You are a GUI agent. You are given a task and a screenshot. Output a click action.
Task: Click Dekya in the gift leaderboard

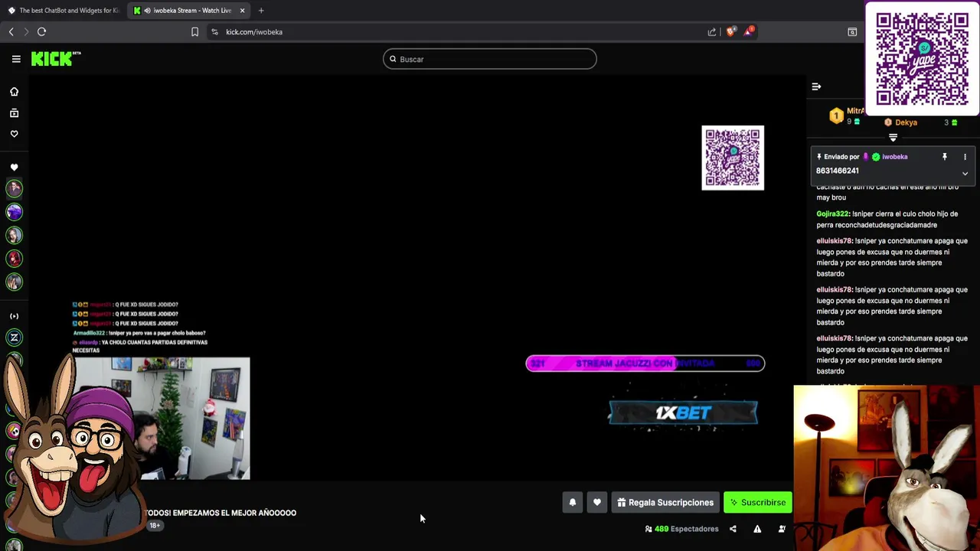(906, 122)
